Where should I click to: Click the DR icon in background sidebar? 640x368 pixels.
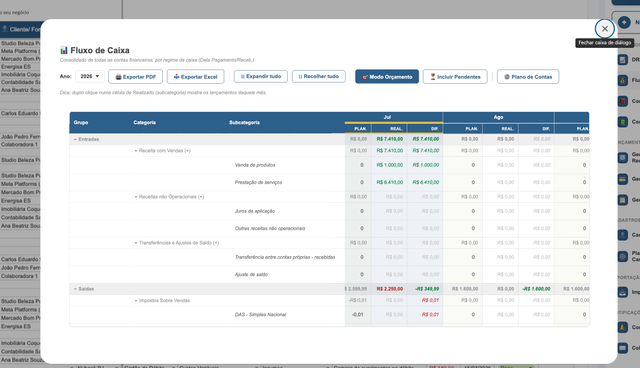tap(622, 60)
